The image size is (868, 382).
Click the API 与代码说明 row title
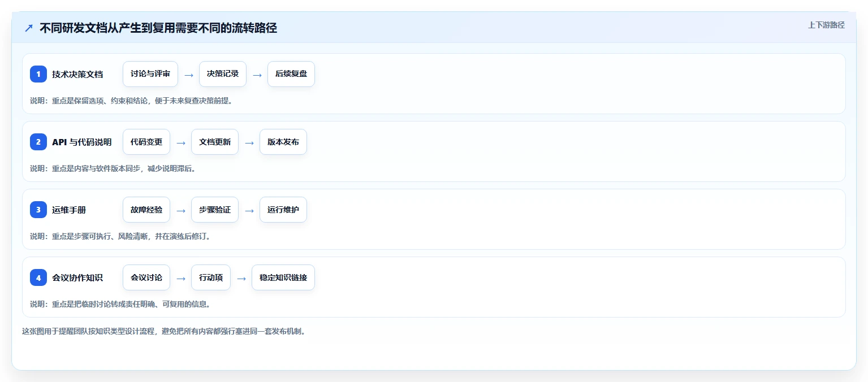click(82, 142)
